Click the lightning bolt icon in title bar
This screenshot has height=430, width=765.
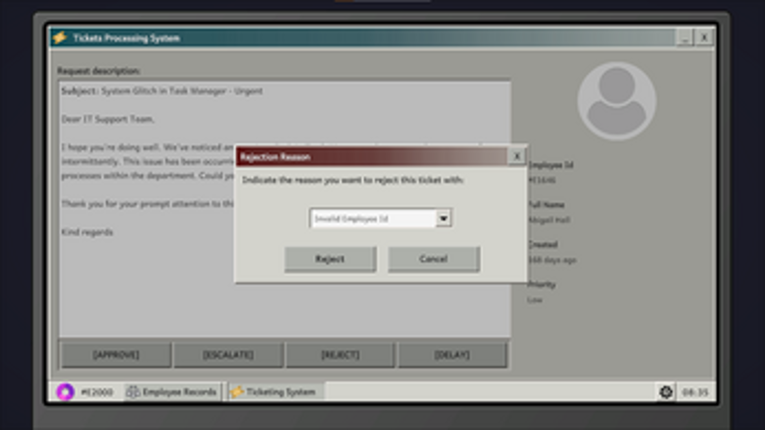[60, 38]
